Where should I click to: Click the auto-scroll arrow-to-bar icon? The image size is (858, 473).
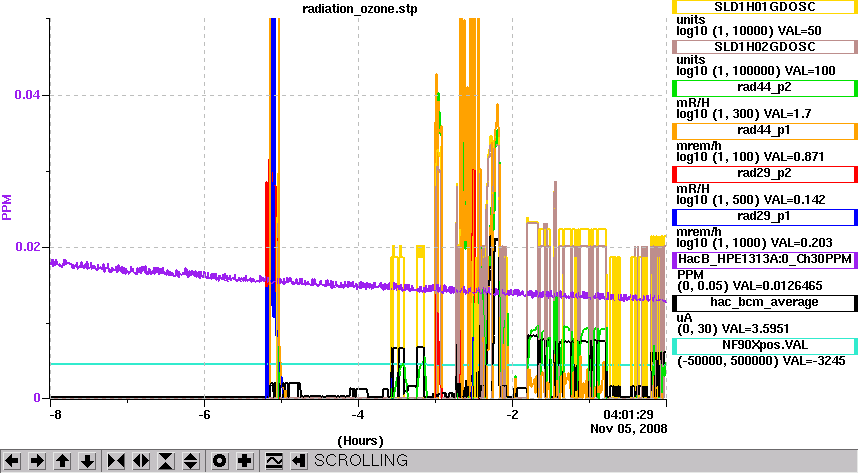pyautogui.click(x=298, y=461)
